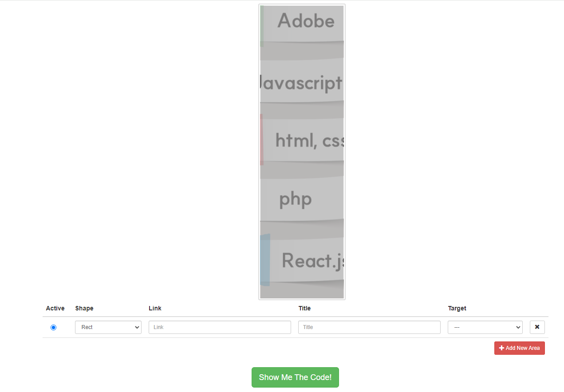The width and height of the screenshot is (564, 392).
Task: Select the Active radio button
Action: click(x=54, y=327)
